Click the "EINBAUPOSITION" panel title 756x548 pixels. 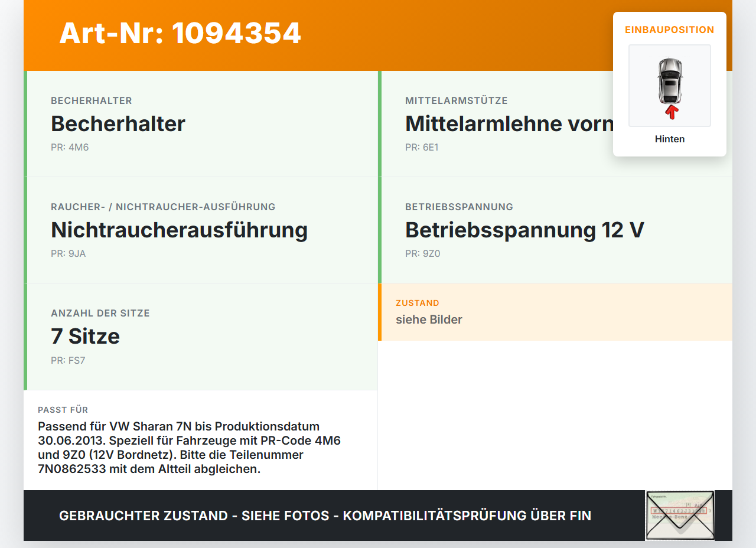pyautogui.click(x=670, y=30)
